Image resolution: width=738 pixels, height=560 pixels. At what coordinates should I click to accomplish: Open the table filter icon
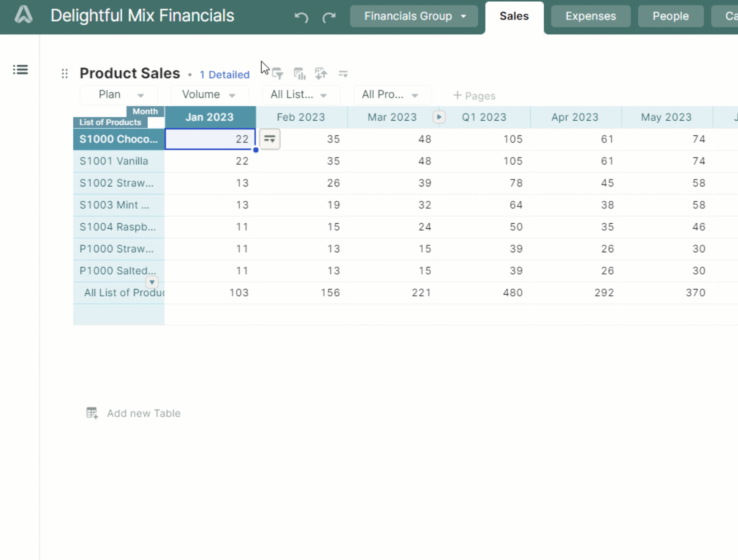point(278,74)
